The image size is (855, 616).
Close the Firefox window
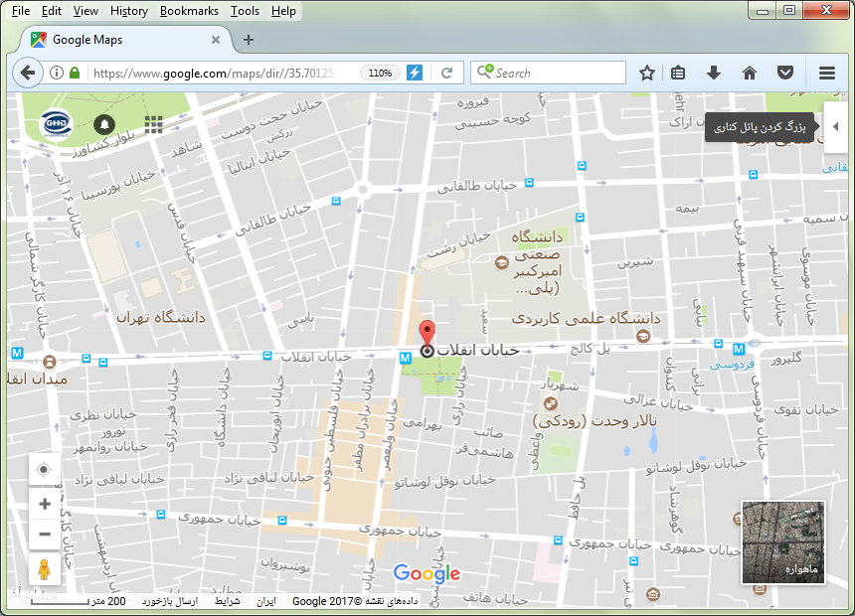(826, 10)
